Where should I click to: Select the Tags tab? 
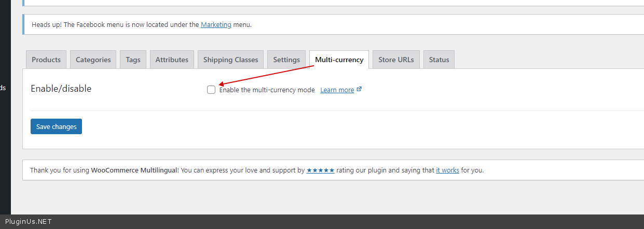pos(133,60)
